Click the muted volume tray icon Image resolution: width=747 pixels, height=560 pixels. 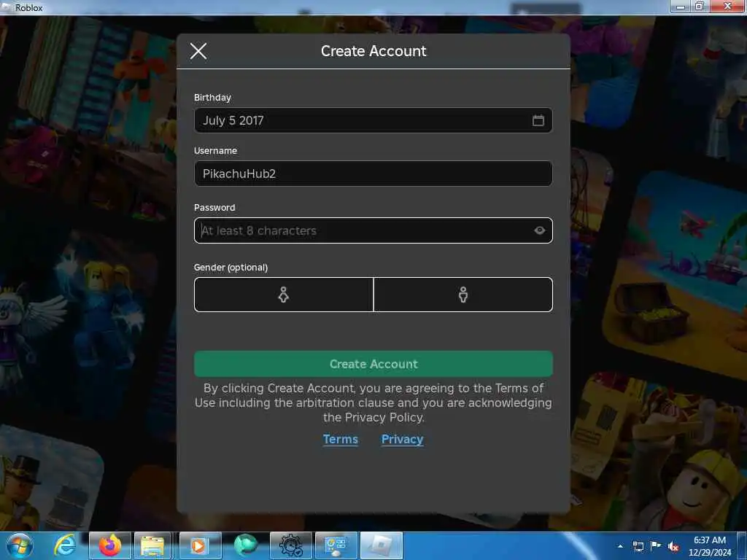click(x=673, y=547)
